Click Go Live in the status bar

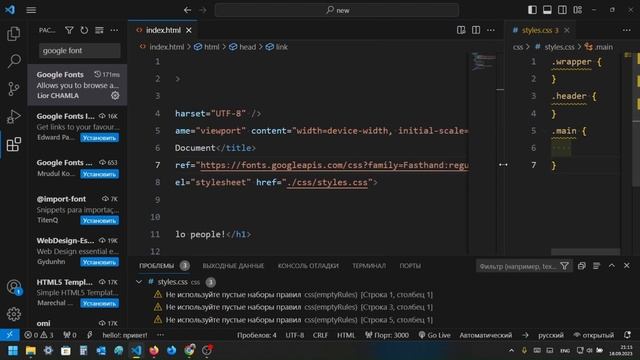435,335
